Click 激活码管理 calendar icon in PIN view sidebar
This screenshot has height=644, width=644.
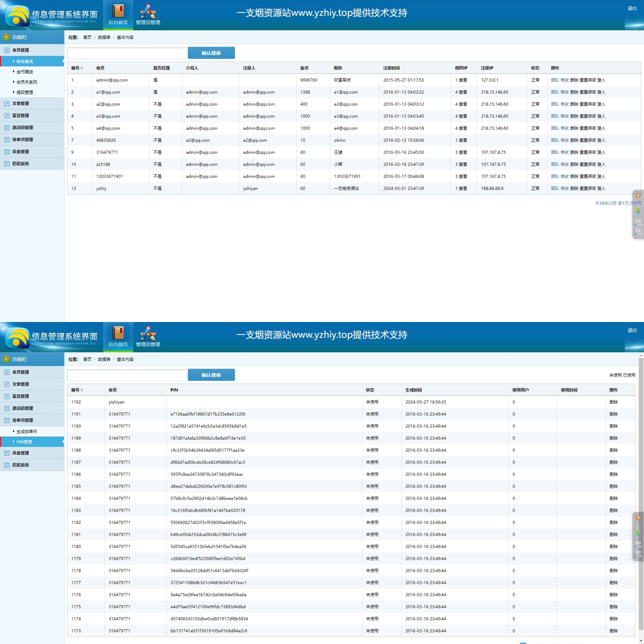click(7, 408)
